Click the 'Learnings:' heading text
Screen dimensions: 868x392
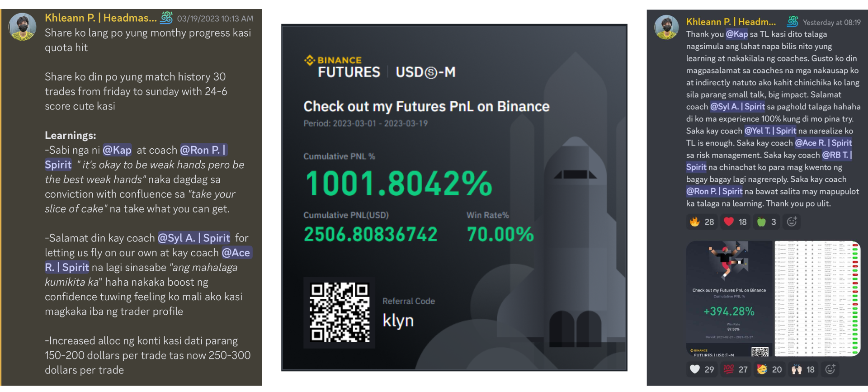(x=70, y=135)
